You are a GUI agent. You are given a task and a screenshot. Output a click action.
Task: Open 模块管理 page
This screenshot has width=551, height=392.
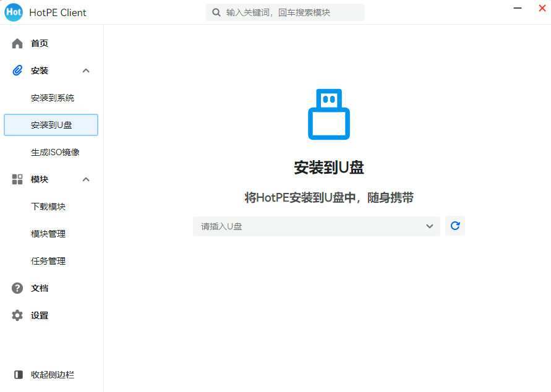pos(48,234)
